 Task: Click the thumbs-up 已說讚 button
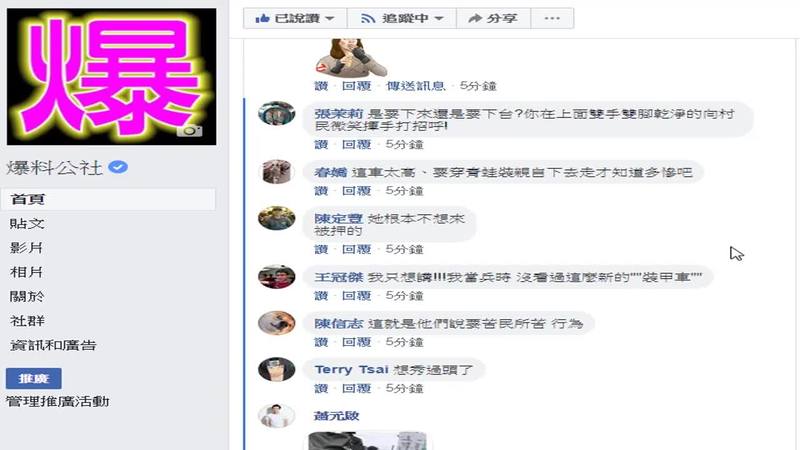[295, 18]
